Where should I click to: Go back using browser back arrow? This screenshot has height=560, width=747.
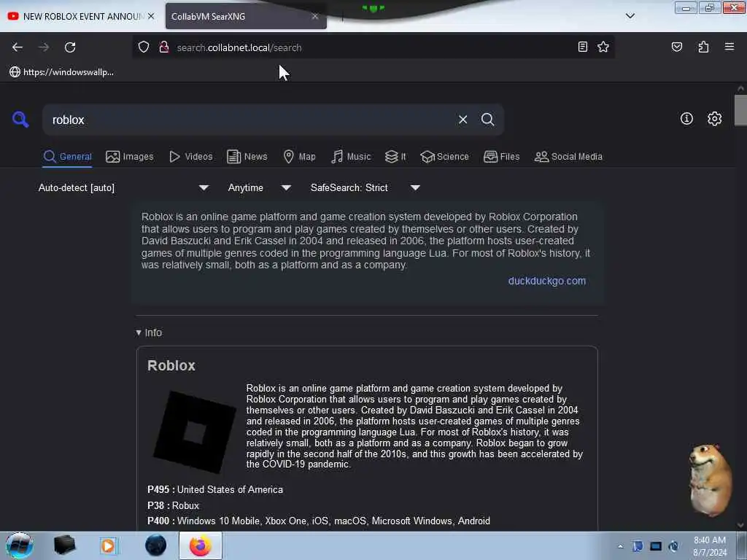click(18, 47)
